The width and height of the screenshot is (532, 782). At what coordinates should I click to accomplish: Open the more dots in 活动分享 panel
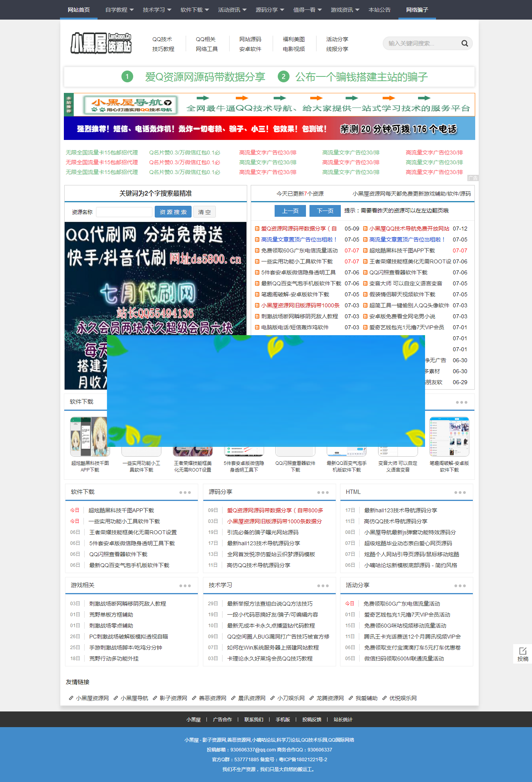pos(460,586)
